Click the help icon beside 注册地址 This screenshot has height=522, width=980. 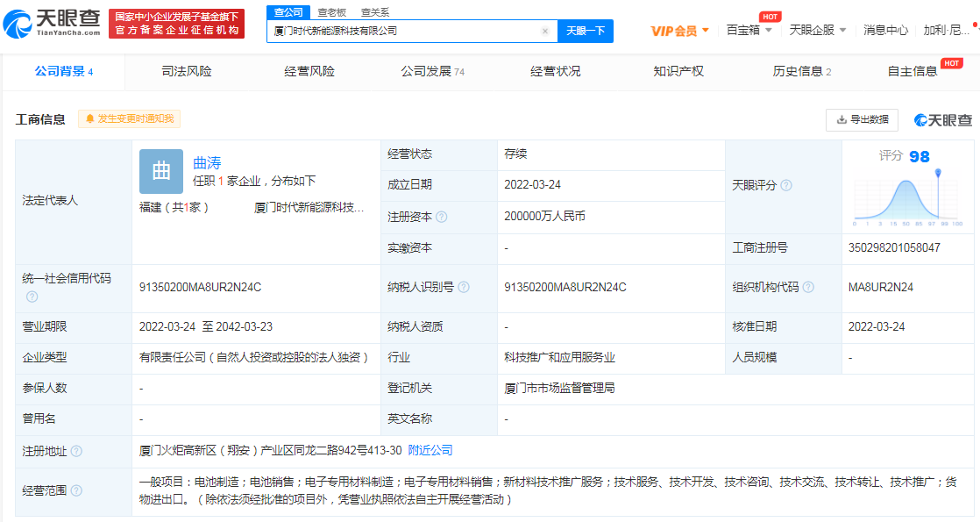tap(76, 451)
